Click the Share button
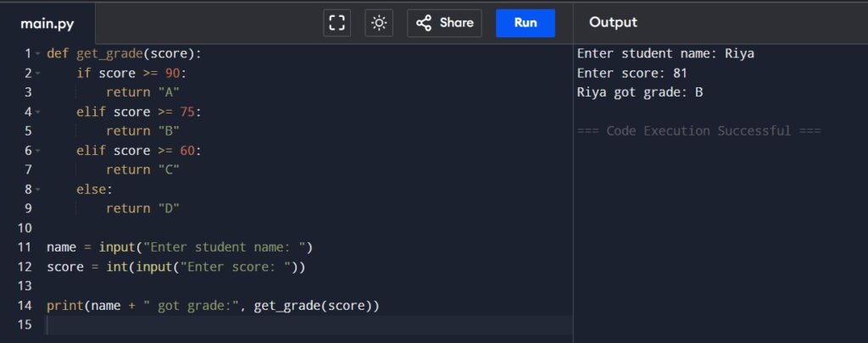 (x=444, y=23)
